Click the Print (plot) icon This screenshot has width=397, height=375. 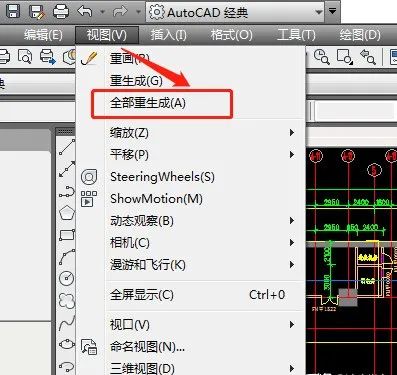point(61,11)
